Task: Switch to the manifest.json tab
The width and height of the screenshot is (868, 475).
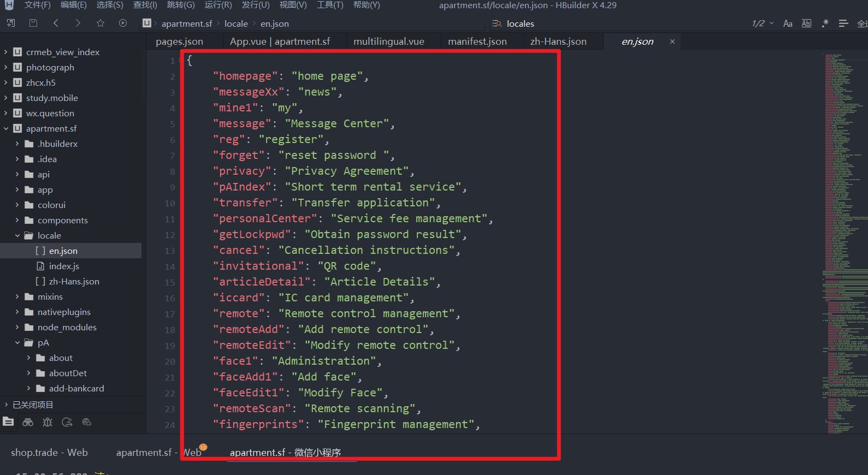Action: pyautogui.click(x=477, y=41)
